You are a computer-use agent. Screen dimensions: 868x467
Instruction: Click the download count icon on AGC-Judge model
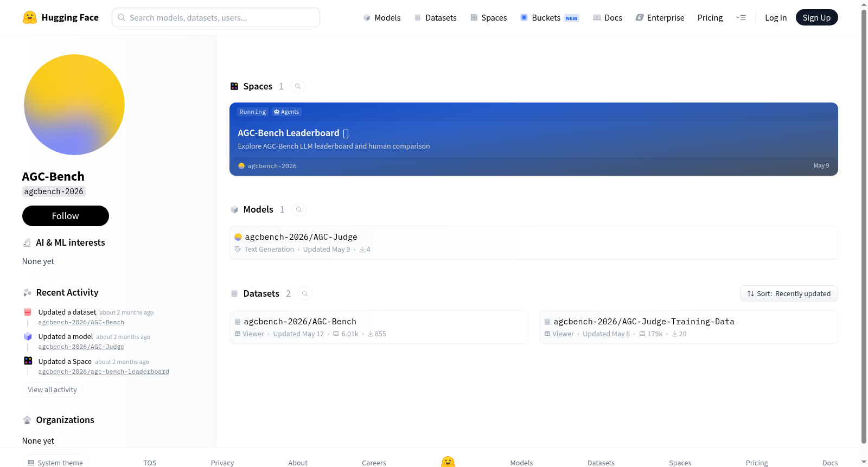pyautogui.click(x=362, y=250)
